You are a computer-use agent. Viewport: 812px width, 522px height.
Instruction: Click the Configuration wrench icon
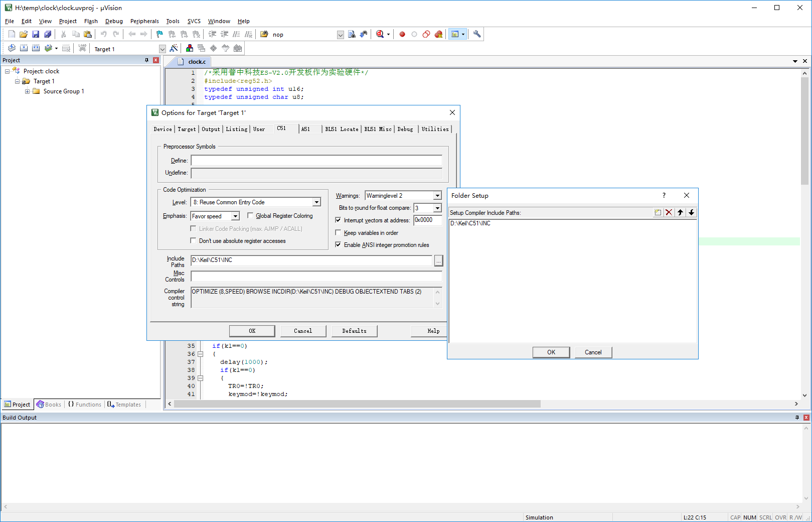pos(477,34)
